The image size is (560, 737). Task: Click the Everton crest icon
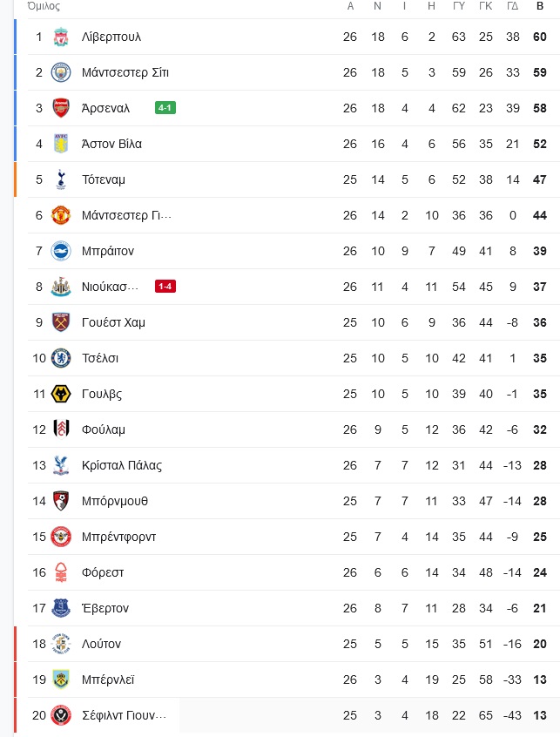tap(60, 608)
